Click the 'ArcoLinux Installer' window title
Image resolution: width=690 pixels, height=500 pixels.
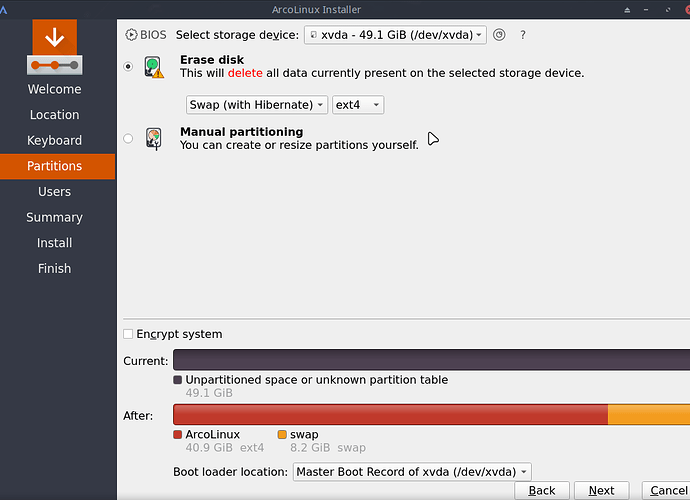(x=316, y=10)
